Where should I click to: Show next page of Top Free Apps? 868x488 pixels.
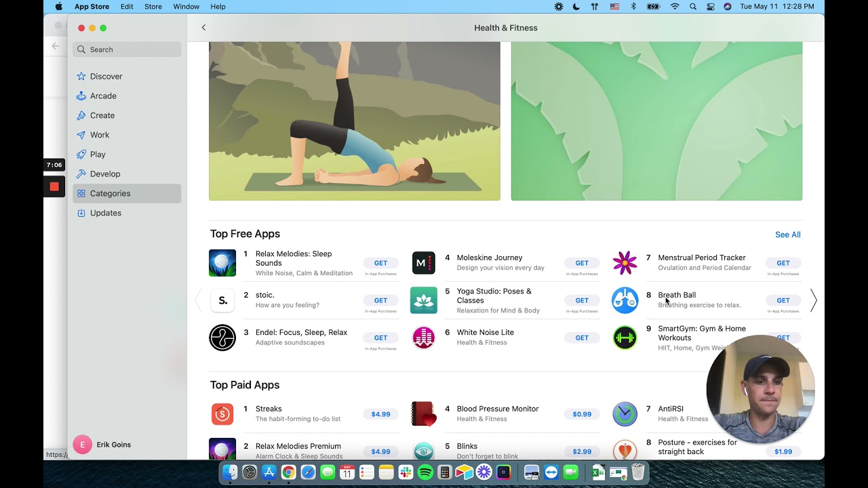pyautogui.click(x=814, y=300)
